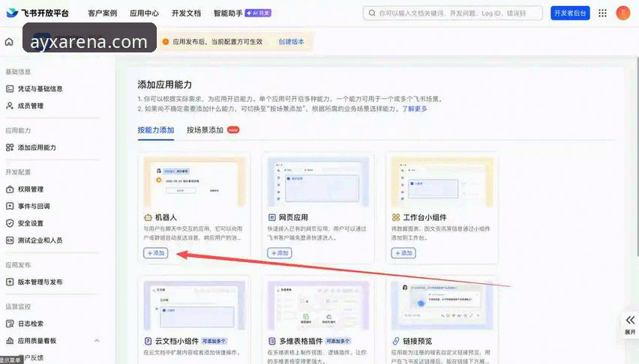Open 智能助手 in top navigation
The width and height of the screenshot is (639, 364).
(x=228, y=13)
